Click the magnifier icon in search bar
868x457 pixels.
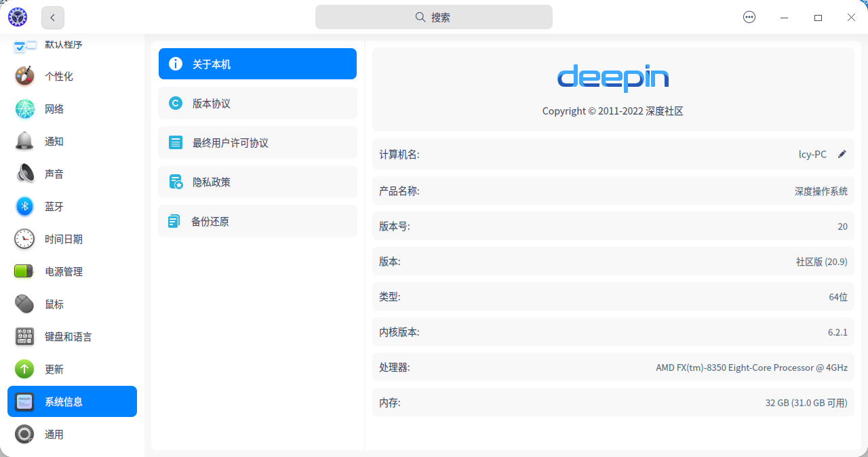(420, 17)
